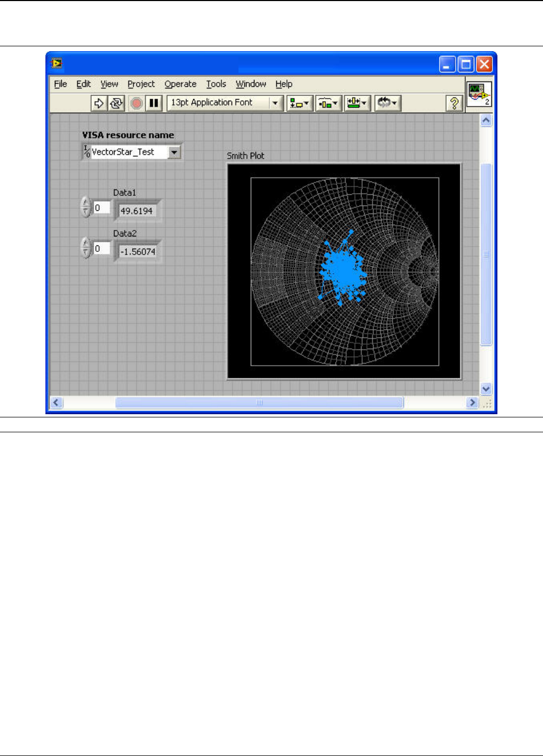The image size is (543, 756).
Task: Open the File menu
Action: pyautogui.click(x=61, y=84)
